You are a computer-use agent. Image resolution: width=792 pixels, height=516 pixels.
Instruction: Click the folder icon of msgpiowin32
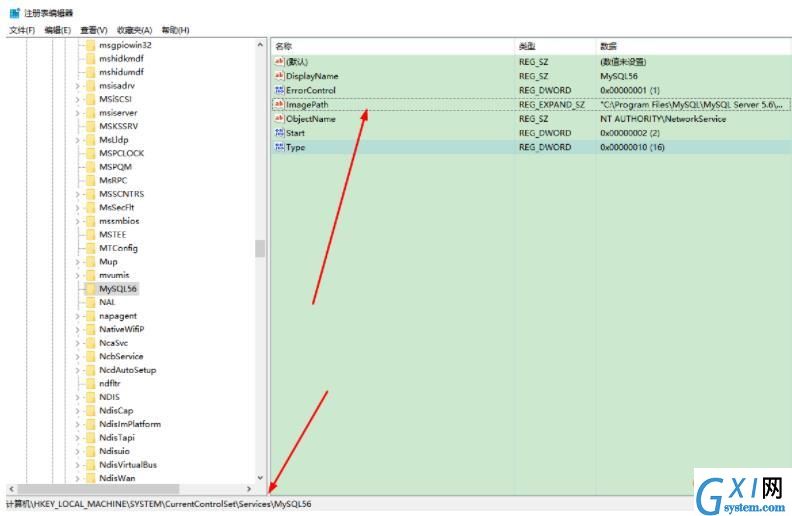point(90,45)
